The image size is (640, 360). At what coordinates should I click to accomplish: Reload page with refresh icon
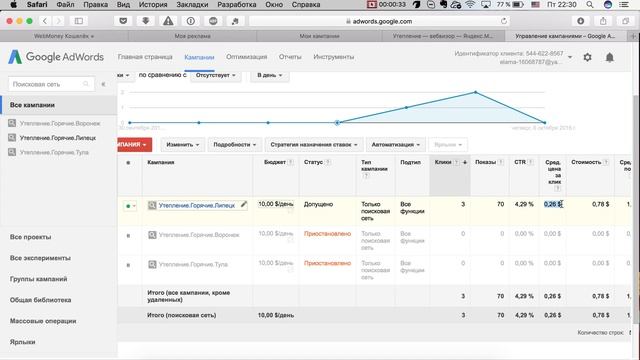504,21
